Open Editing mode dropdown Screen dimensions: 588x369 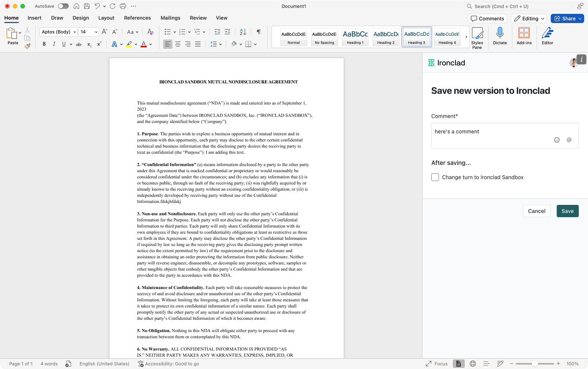point(529,18)
